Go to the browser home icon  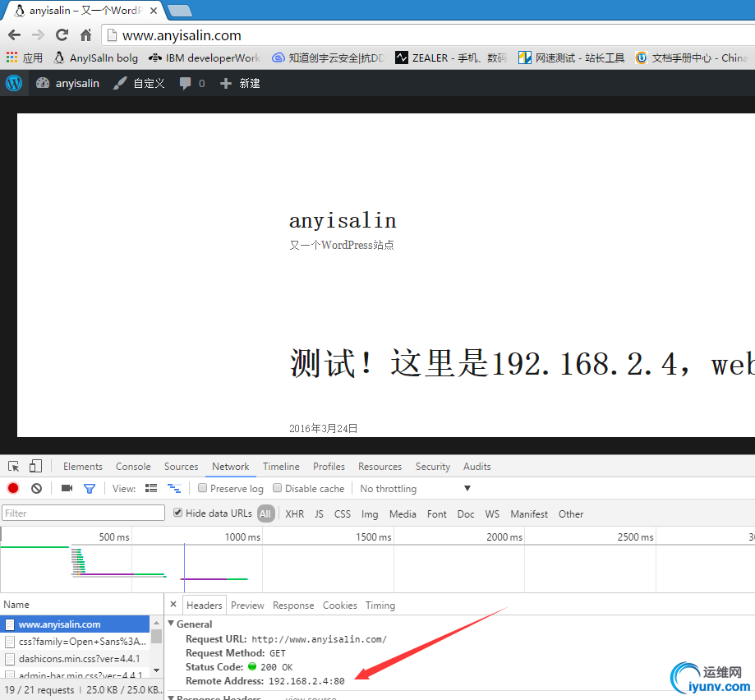85,35
